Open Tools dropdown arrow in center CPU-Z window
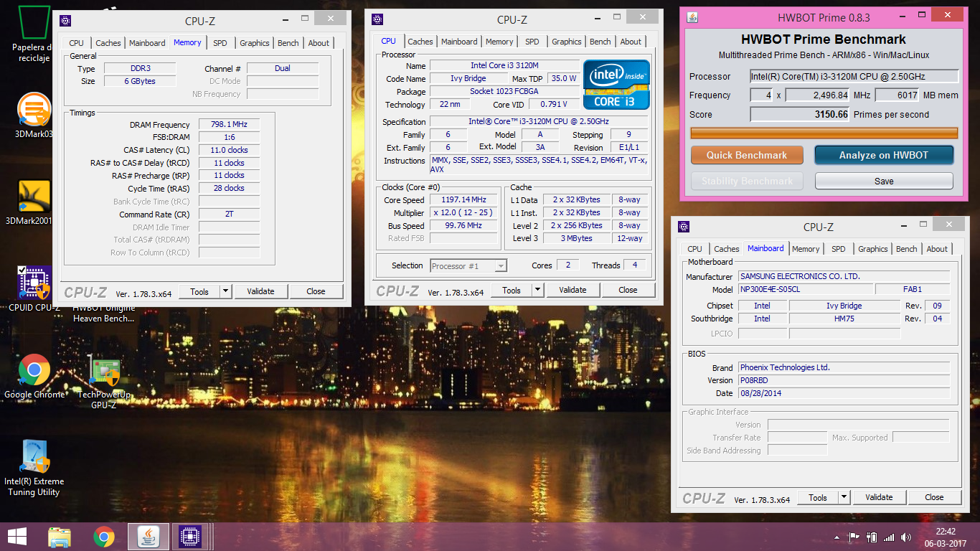The image size is (980, 551). [x=537, y=290]
